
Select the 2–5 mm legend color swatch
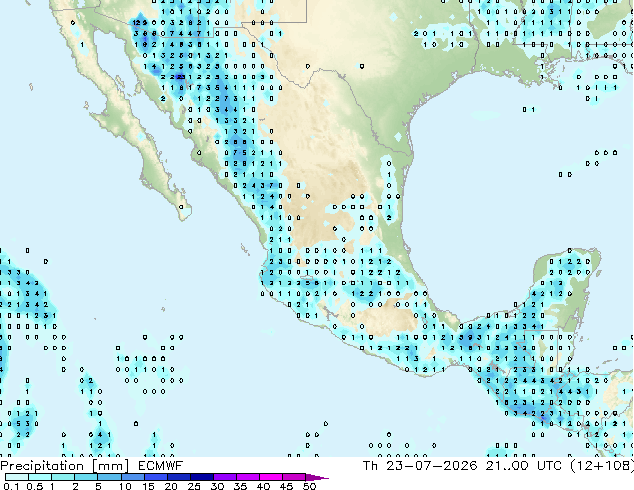(x=86, y=477)
